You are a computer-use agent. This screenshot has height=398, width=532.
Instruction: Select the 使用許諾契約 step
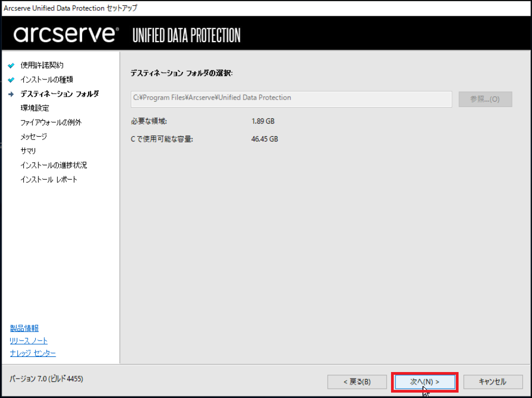(42, 65)
